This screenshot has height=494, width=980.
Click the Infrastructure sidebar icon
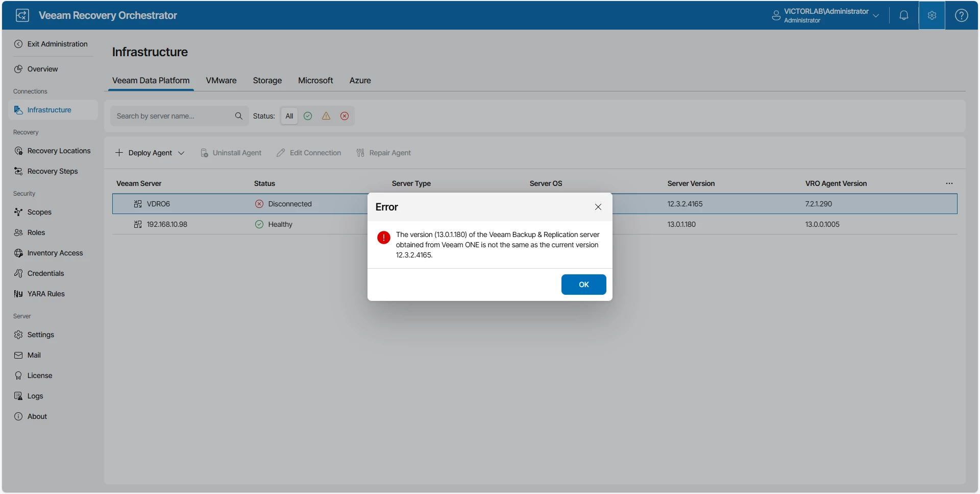click(18, 110)
